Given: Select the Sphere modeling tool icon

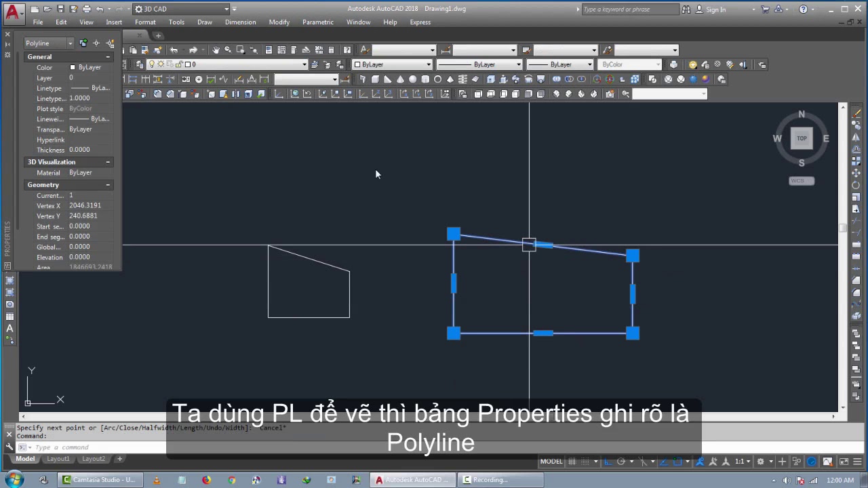Looking at the screenshot, I should click(412, 79).
